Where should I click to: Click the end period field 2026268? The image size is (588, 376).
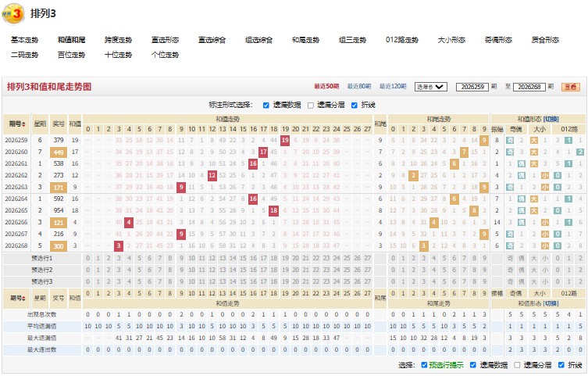point(529,87)
